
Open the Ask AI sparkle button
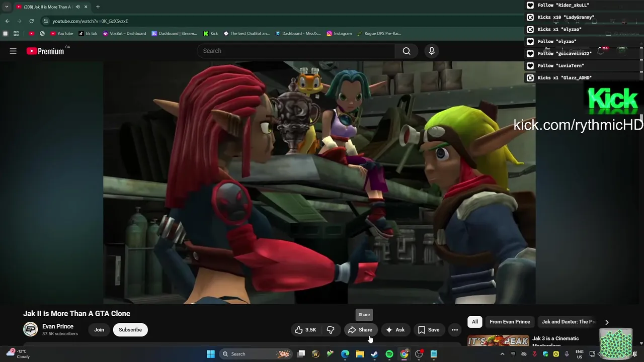point(395,330)
